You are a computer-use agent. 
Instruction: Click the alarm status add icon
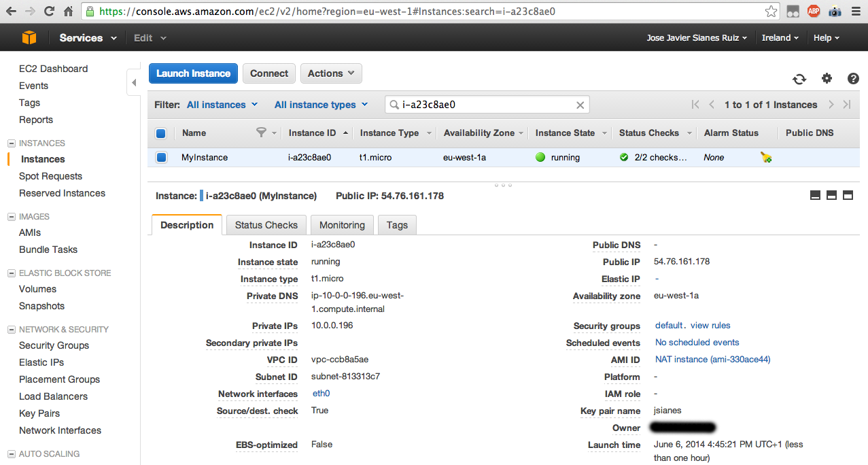[766, 158]
